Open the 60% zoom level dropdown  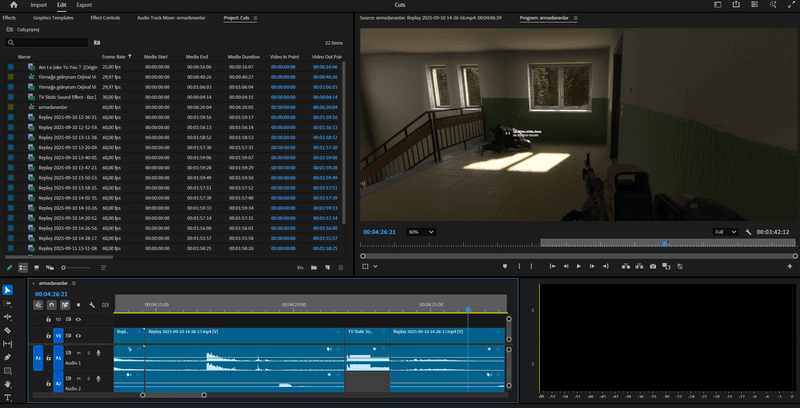pos(421,232)
